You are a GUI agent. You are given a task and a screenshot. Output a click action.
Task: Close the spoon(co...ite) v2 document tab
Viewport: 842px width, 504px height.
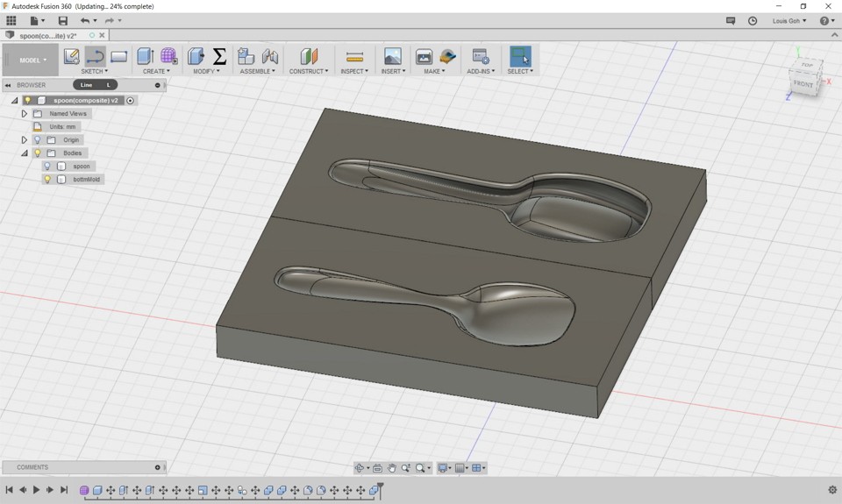click(102, 35)
